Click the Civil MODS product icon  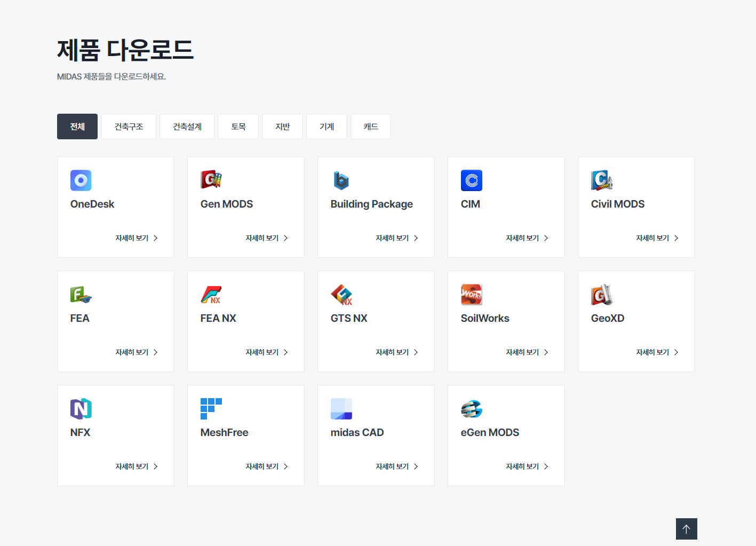(601, 180)
